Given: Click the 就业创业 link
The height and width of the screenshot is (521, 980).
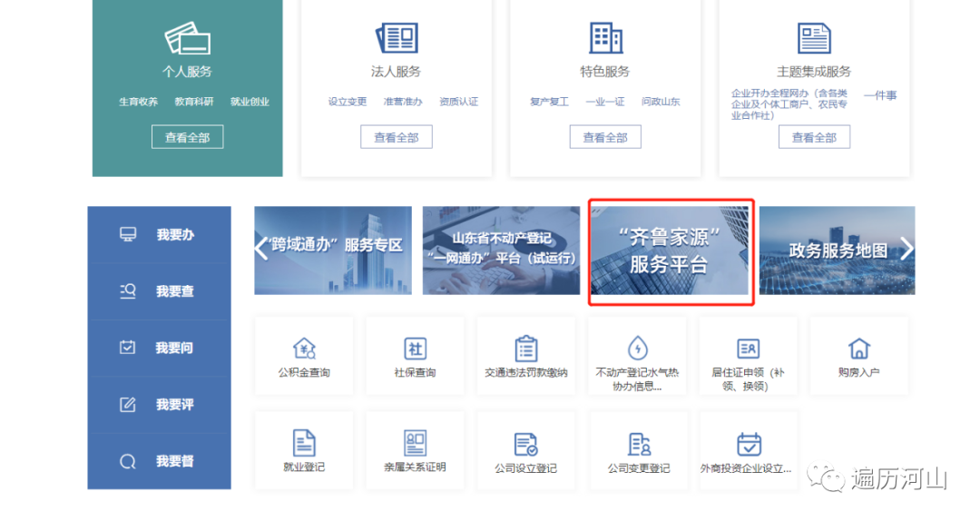Looking at the screenshot, I should [250, 102].
